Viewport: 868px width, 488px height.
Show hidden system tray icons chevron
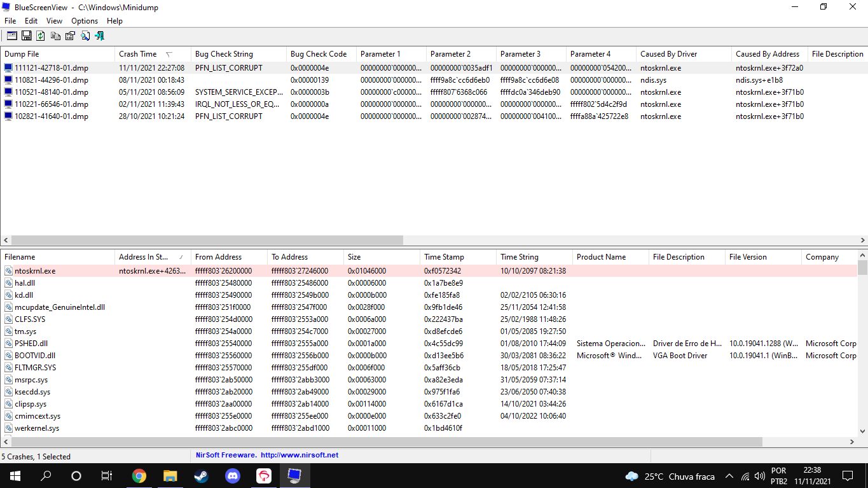[729, 476]
